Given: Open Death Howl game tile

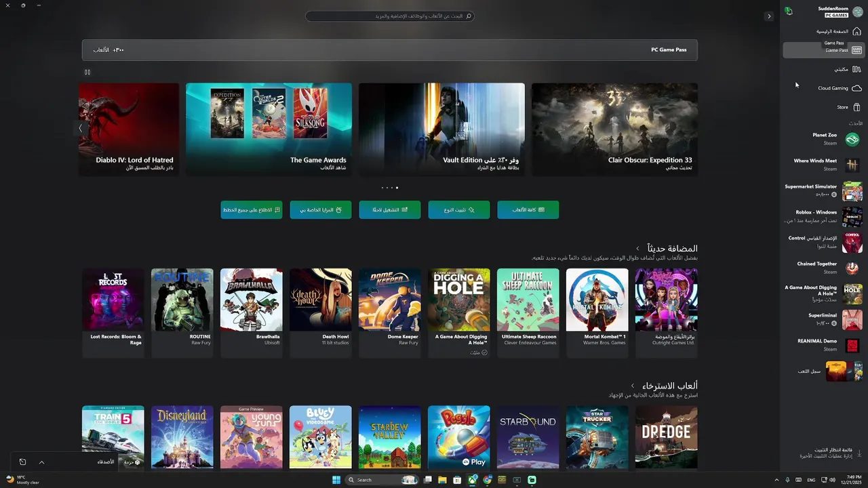Looking at the screenshot, I should click(x=321, y=312).
